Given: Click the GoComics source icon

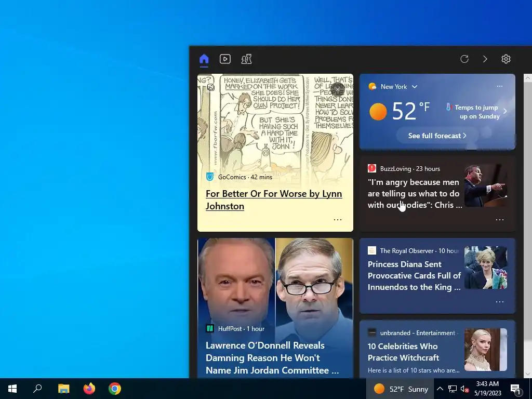Looking at the screenshot, I should (x=210, y=177).
